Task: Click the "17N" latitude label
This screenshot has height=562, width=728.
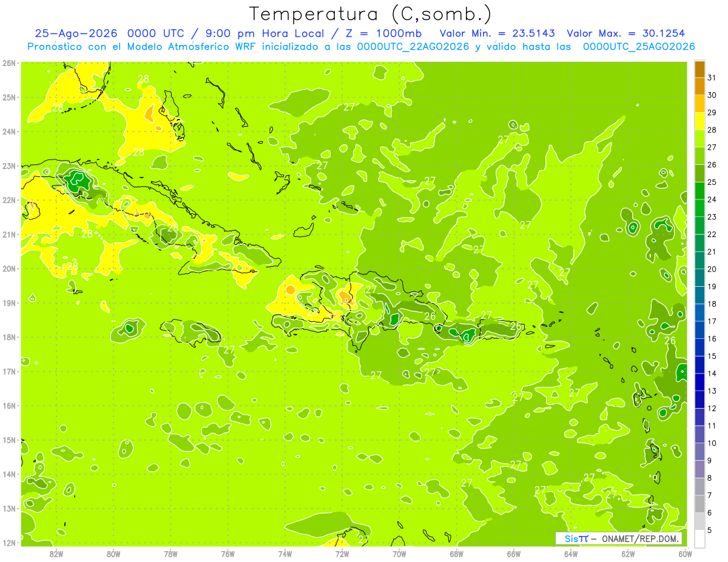Action: [x=9, y=371]
